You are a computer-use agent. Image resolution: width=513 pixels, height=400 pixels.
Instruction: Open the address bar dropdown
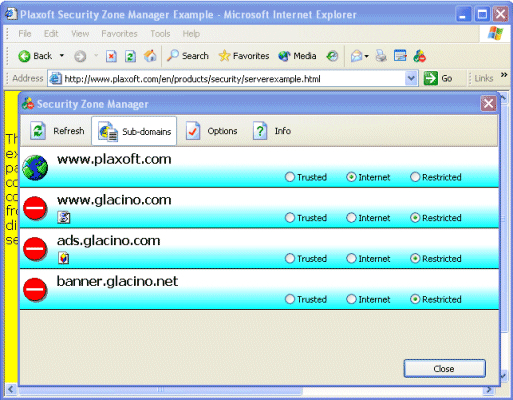click(x=411, y=79)
